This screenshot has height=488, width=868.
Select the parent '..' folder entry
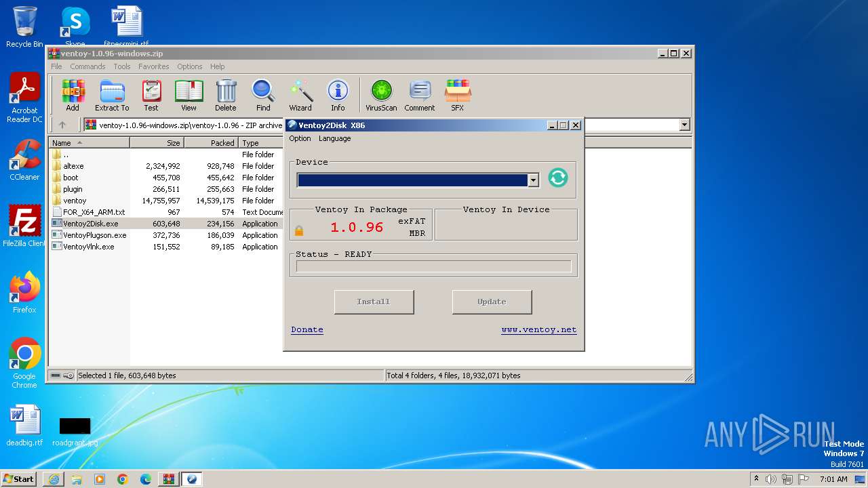[x=166, y=155]
